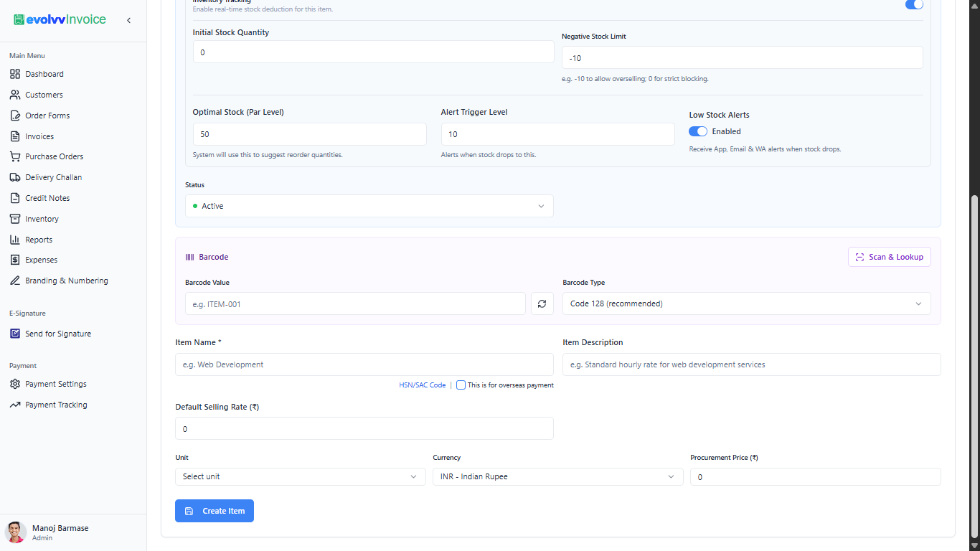Screen dimensions: 980x551
Task: Collapse the sidebar using the chevron arrow
Action: point(129,20)
